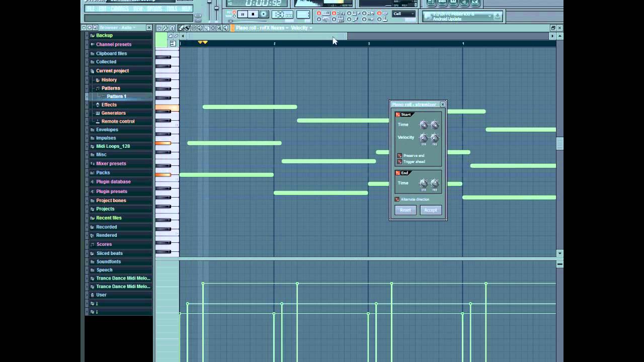Click the piano roll vertical scrollbar thumb

[x=559, y=143]
